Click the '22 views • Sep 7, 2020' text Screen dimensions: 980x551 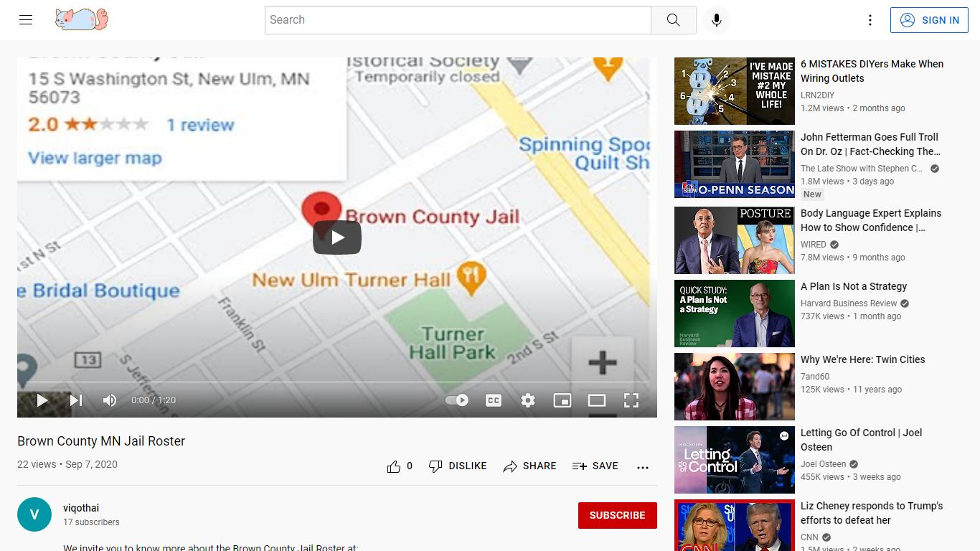pos(67,464)
